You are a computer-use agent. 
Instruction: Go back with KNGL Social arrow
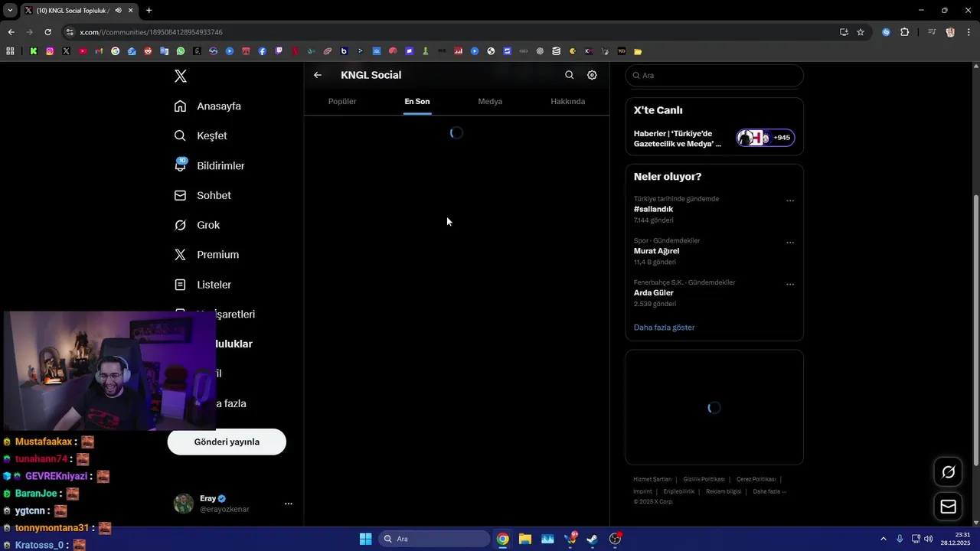pyautogui.click(x=318, y=75)
